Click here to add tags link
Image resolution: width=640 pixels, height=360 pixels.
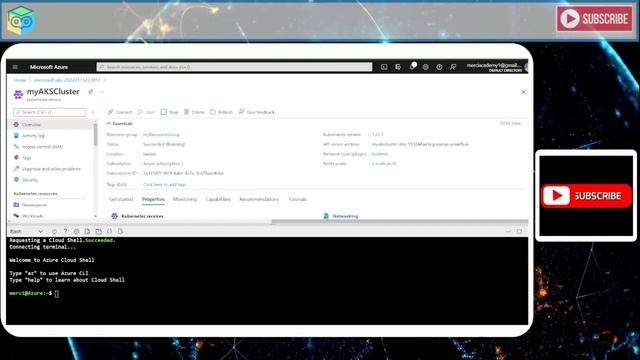(x=164, y=184)
